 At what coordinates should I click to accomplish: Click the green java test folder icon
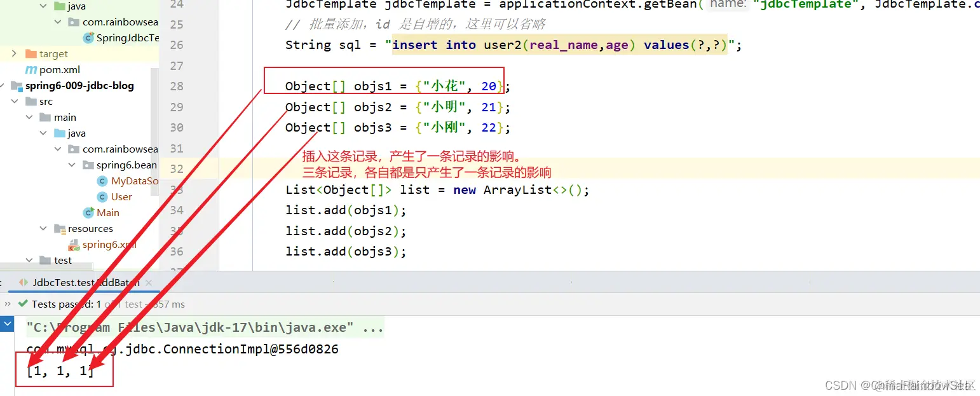click(60, 6)
